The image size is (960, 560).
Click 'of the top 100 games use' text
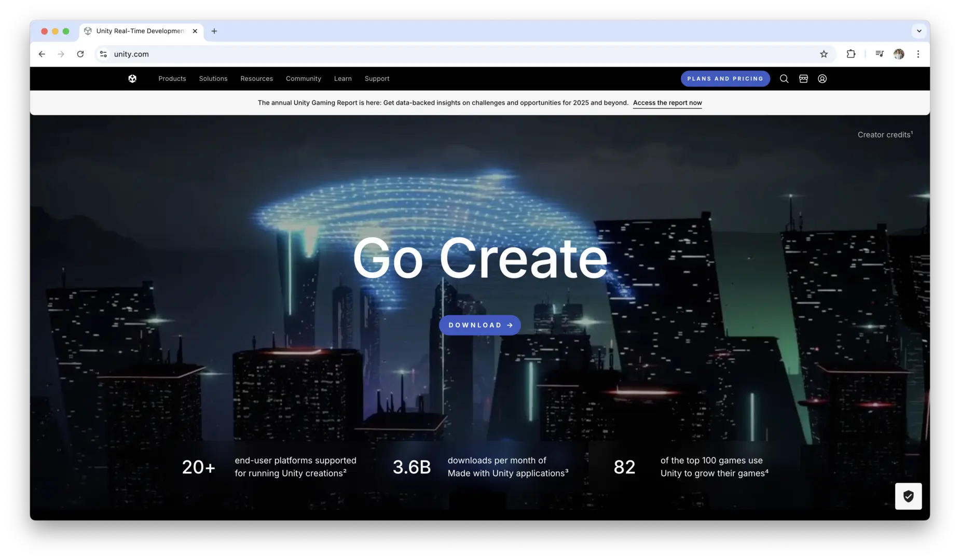point(711,460)
